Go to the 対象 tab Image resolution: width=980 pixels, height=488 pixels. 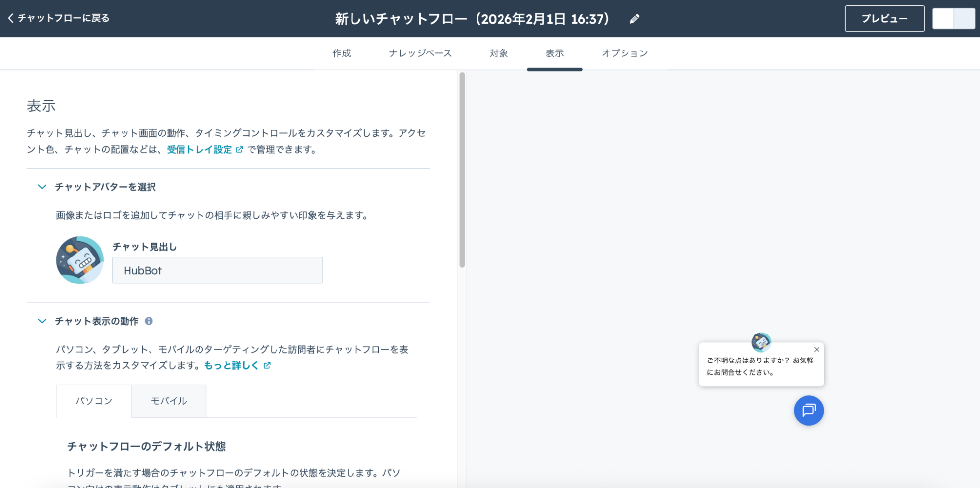[x=498, y=53]
